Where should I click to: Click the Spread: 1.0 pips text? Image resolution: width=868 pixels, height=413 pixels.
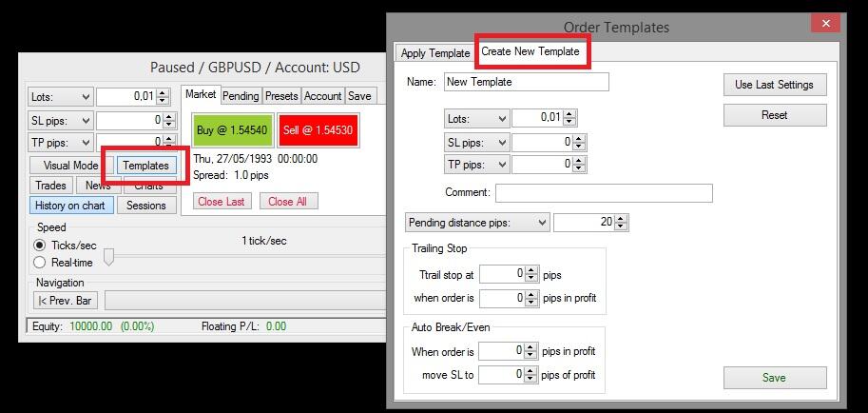click(231, 175)
